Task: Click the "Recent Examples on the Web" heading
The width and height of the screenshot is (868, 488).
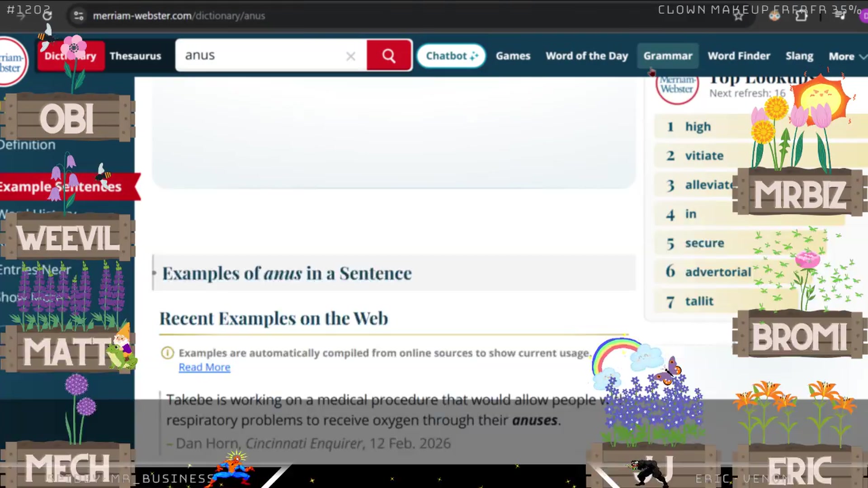Action: (x=274, y=319)
